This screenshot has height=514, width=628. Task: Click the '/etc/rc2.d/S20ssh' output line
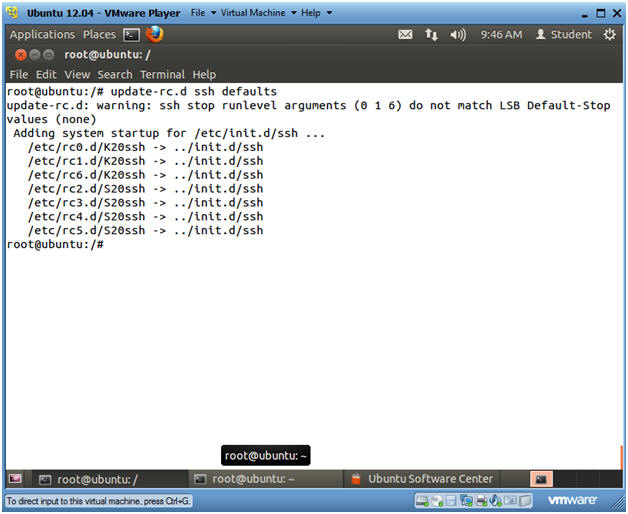tap(145, 189)
